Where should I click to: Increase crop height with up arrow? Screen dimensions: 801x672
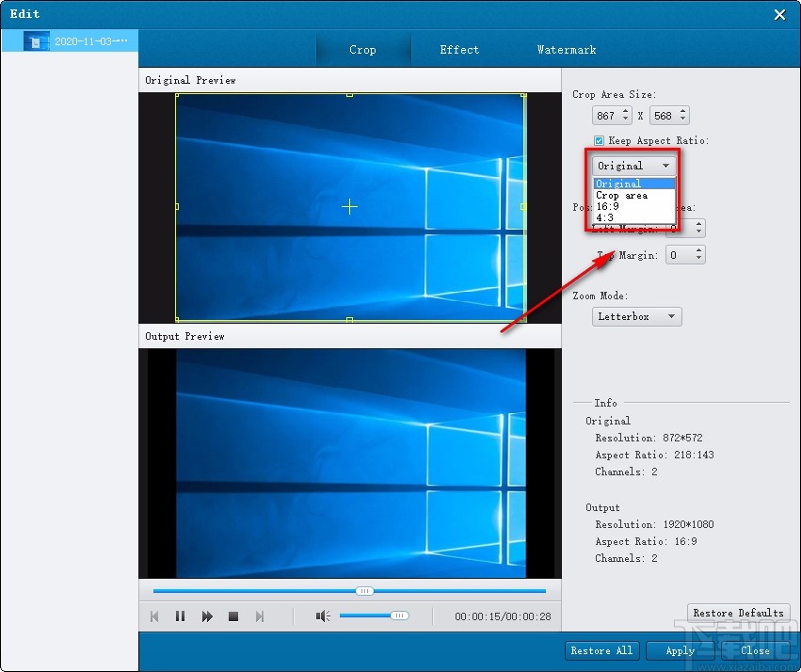pyautogui.click(x=683, y=111)
